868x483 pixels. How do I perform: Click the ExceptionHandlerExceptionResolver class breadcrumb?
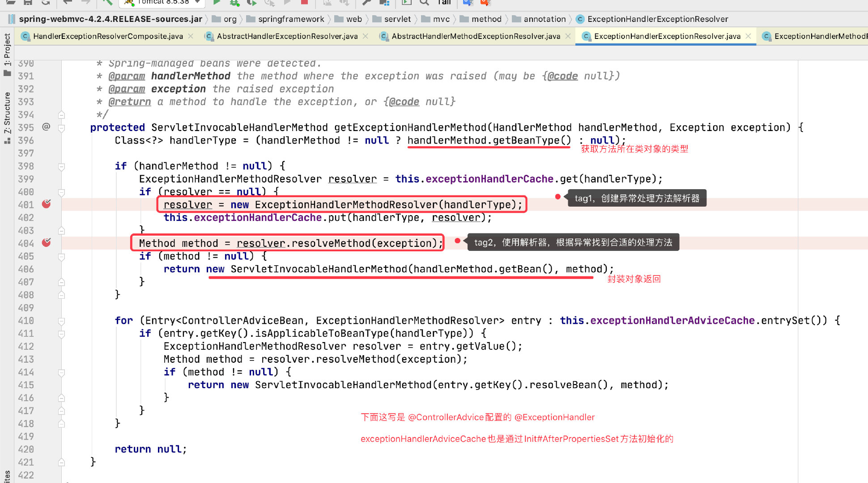652,19
